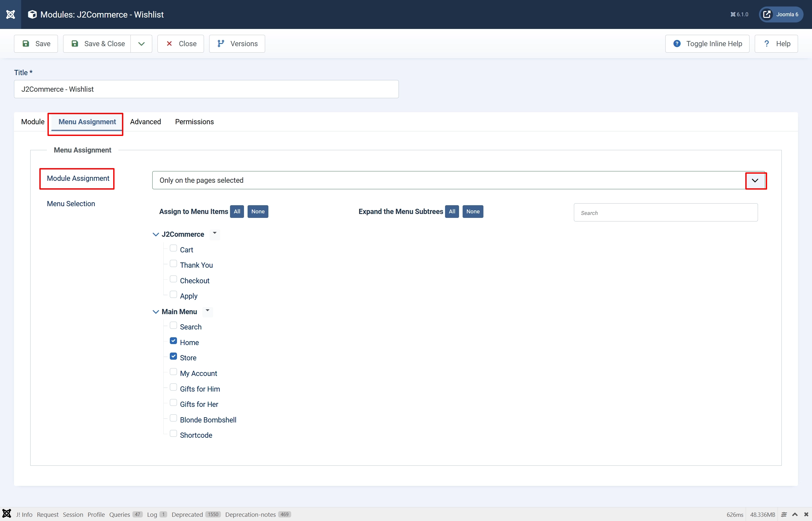Close the debug bar with the X icon
Viewport: 812px width, 521px height.
point(806,514)
